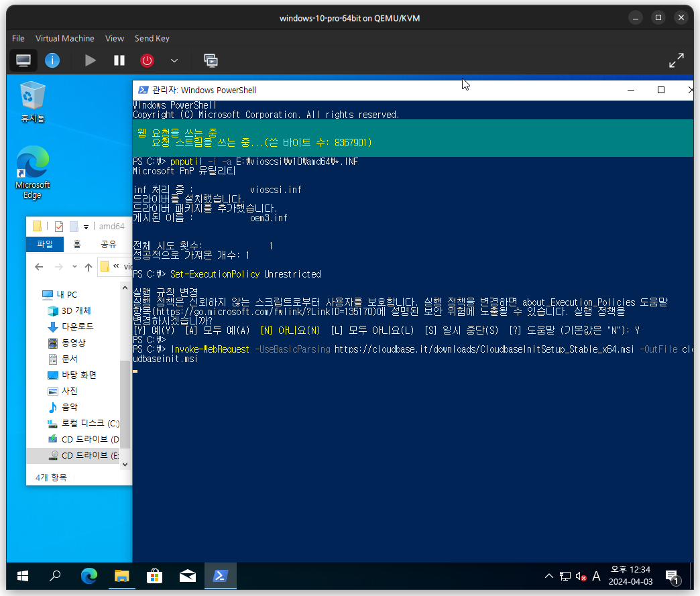Select CD 드라이브 (D:) in navigation pane
The height and width of the screenshot is (596, 700).
83,439
